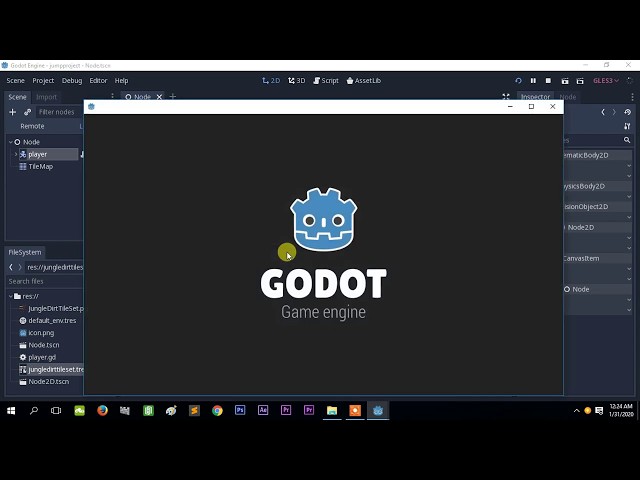Viewport: 640px width, 480px height.
Task: Open the Scene menu
Action: click(x=16, y=81)
